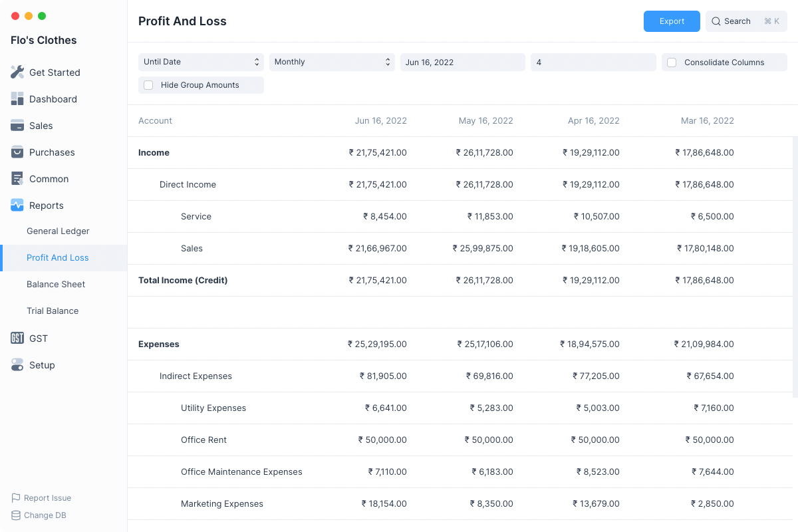Click the Jun 16, 2022 date field

pos(462,62)
